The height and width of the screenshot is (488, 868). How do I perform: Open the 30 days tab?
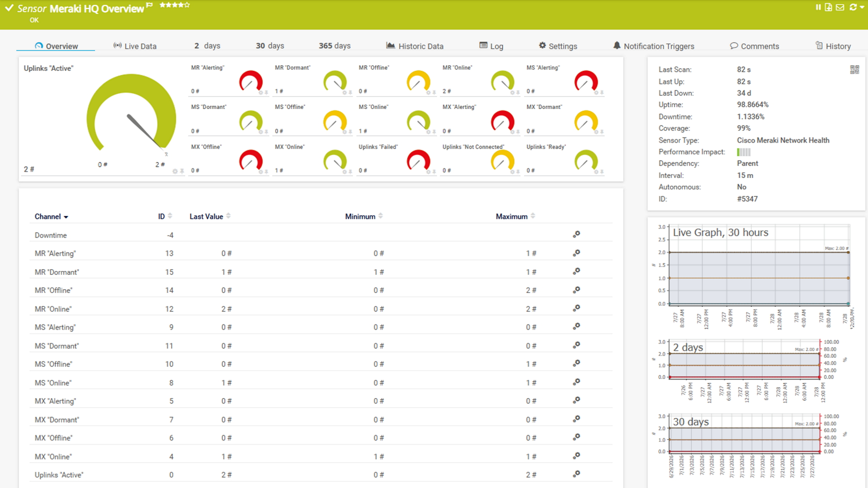(270, 46)
